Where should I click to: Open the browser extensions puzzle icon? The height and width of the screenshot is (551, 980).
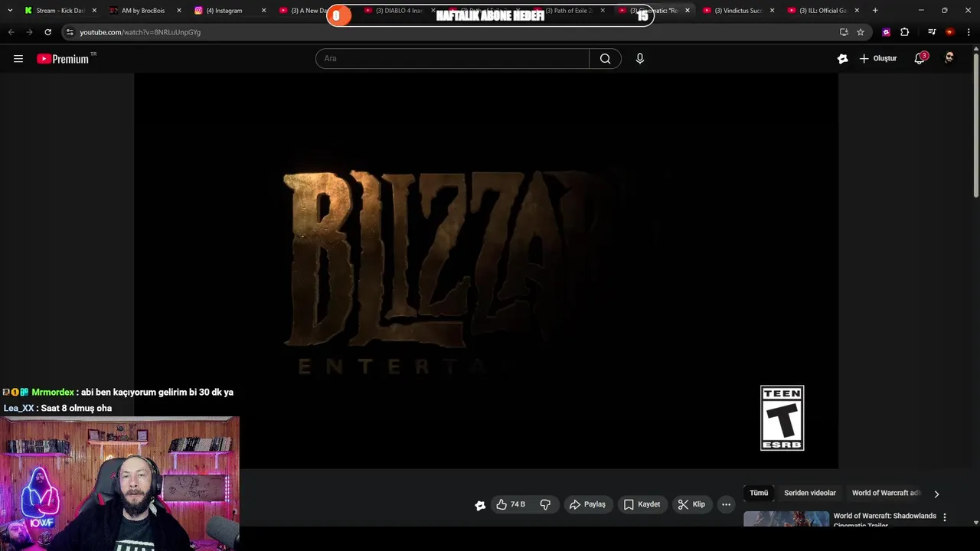(x=905, y=32)
